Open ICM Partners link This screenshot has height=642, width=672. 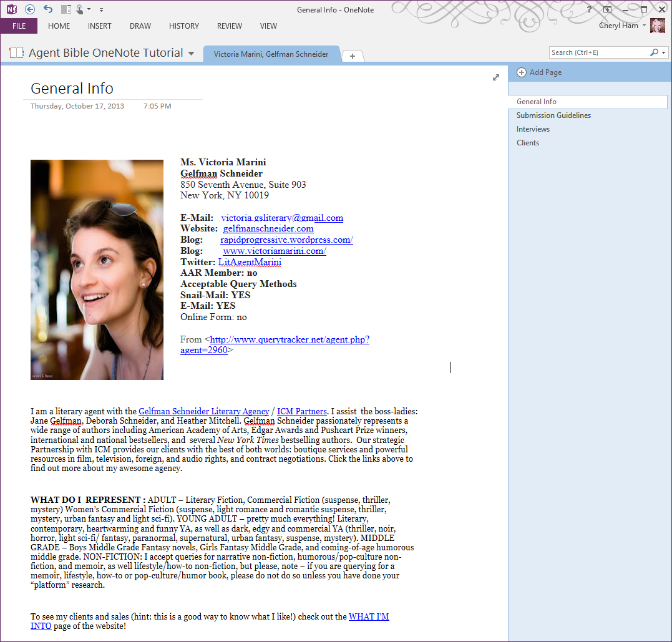302,411
